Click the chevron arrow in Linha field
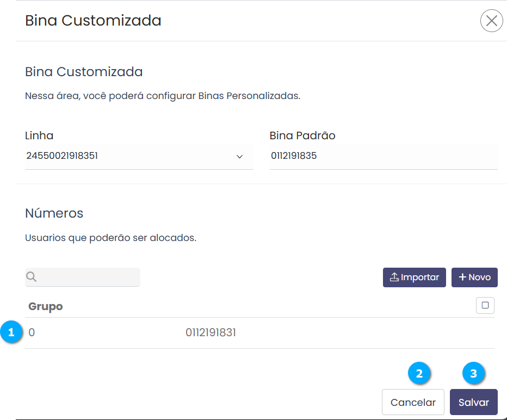The width and height of the screenshot is (507, 420). [x=239, y=157]
